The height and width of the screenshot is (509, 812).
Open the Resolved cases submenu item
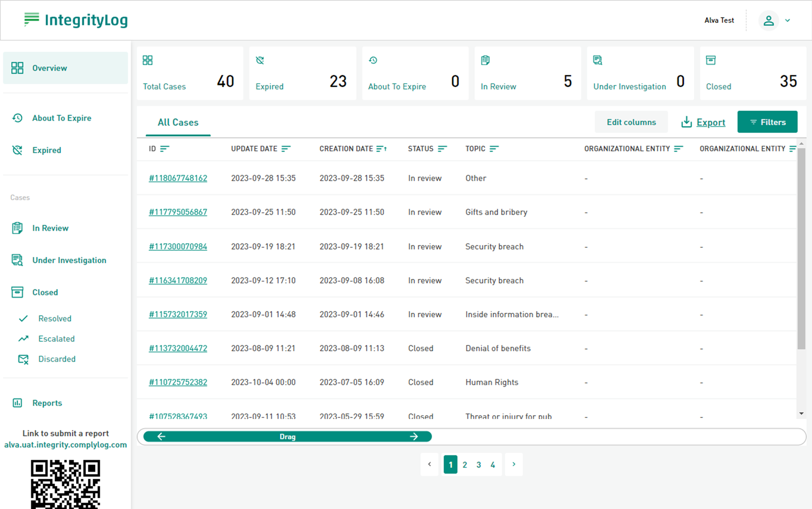pyautogui.click(x=55, y=319)
